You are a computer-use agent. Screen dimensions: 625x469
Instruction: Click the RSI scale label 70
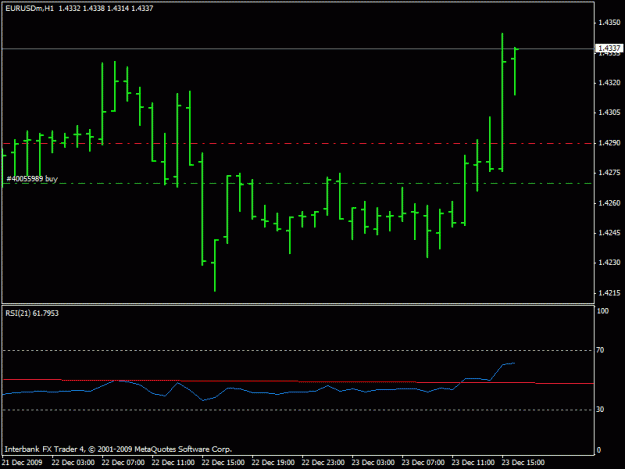pyautogui.click(x=600, y=350)
